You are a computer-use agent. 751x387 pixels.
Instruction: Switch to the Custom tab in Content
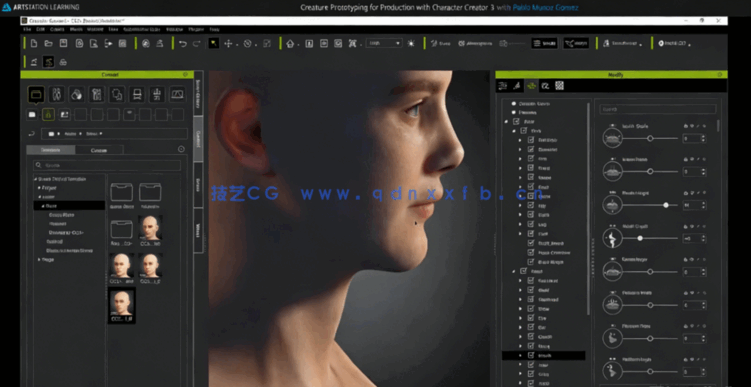point(99,150)
